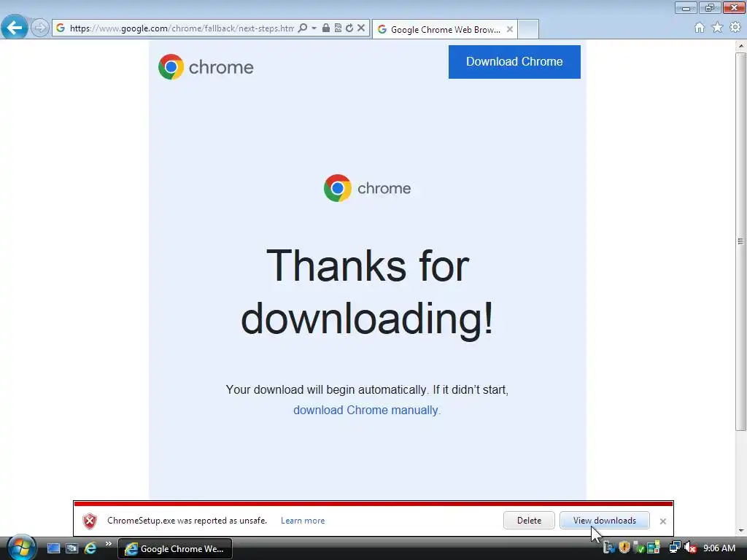Launch Internet Explorer from quick launch
Image resolution: width=747 pixels, height=560 pixels.
pos(90,548)
